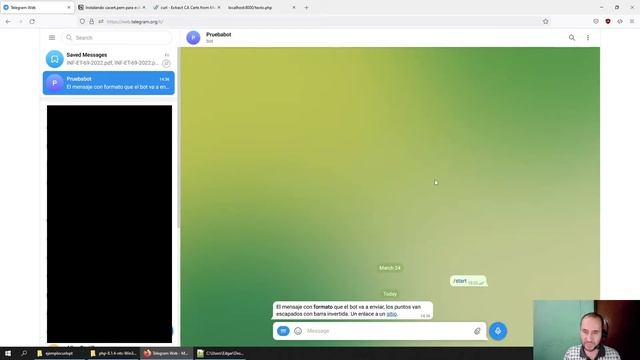Open Windows taskbar search
Viewport: 640px width, 360px height.
(24, 353)
